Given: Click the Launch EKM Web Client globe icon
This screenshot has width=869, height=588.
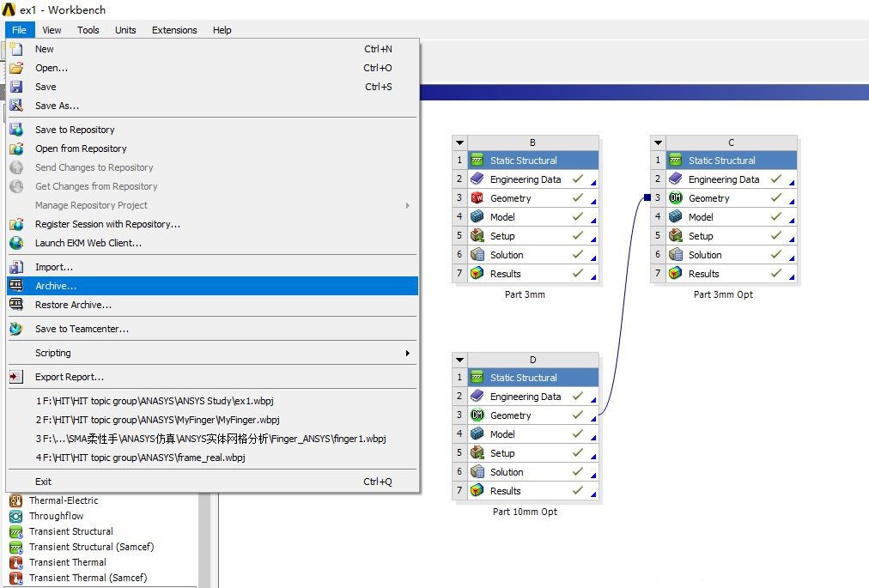Looking at the screenshot, I should click(x=16, y=243).
